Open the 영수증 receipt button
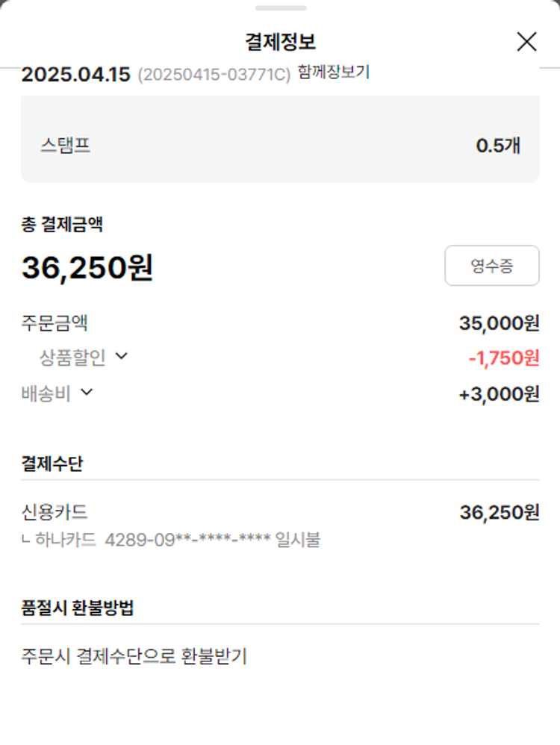Image resolution: width=560 pixels, height=745 pixels. click(491, 266)
